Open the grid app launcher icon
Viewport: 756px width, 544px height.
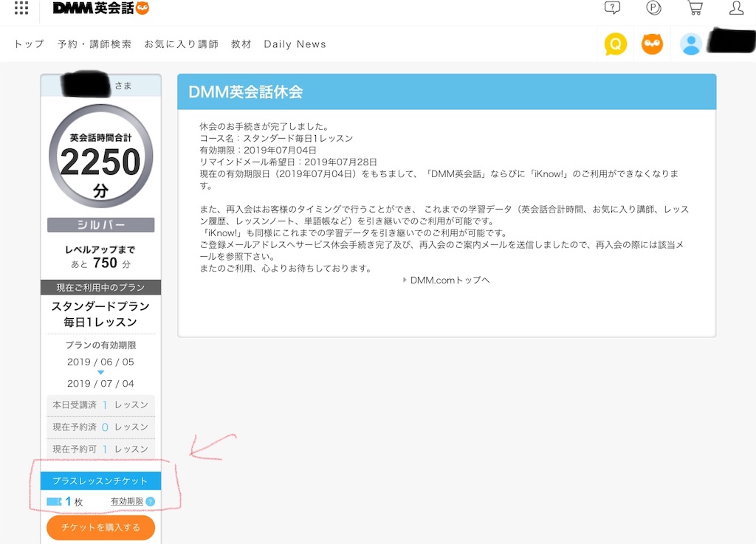pos(20,10)
